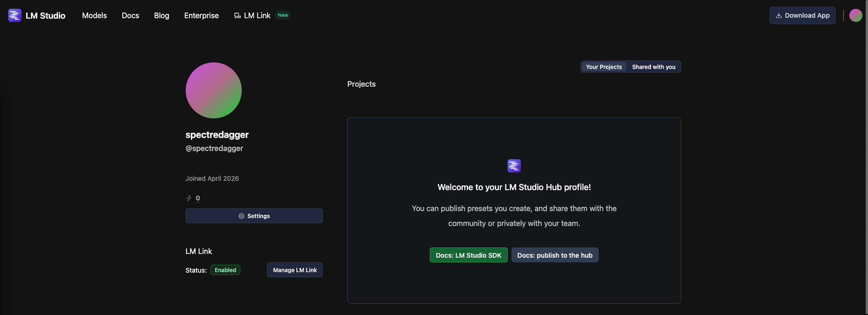
Task: Click the @spectredagger username handle
Action: click(x=214, y=148)
